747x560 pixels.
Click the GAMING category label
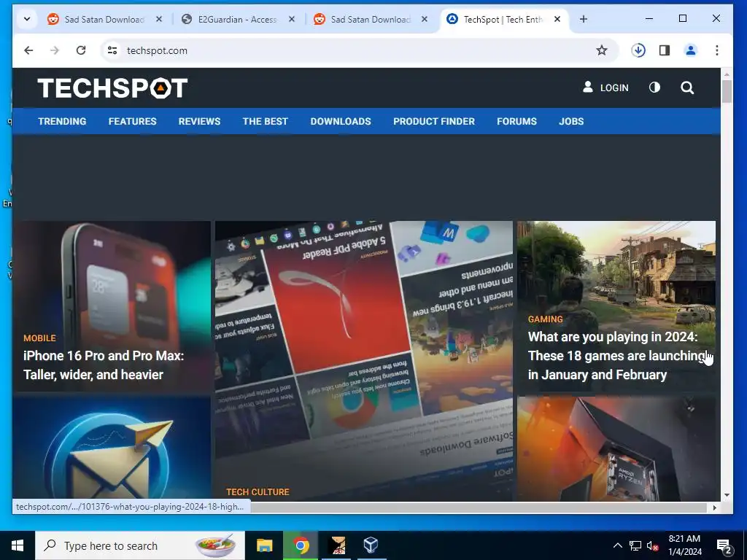[546, 319]
